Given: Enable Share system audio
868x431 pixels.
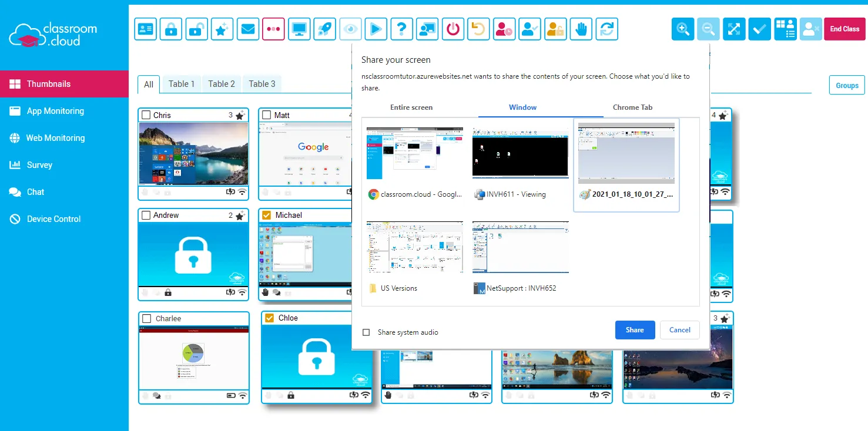Looking at the screenshot, I should [366, 332].
